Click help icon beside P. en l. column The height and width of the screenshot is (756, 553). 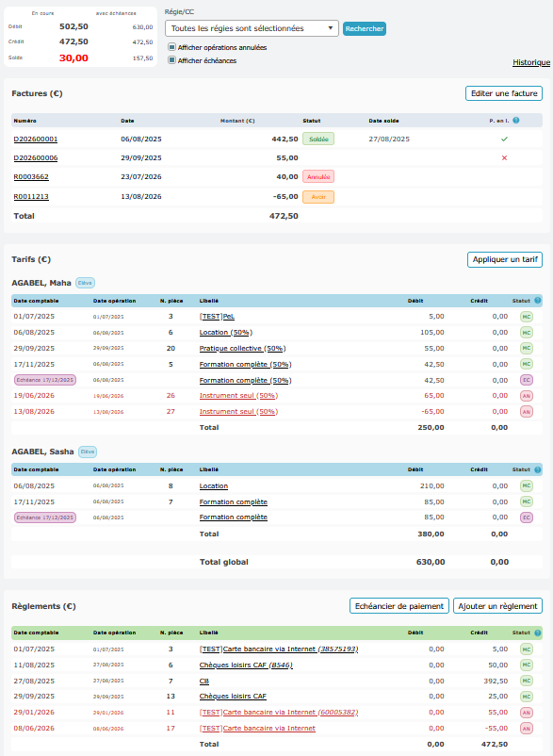(x=516, y=121)
